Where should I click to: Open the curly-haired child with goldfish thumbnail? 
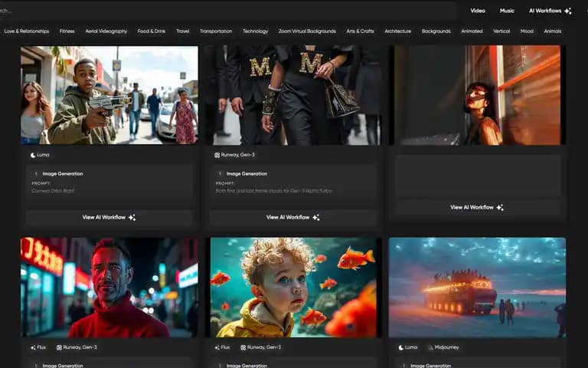pyautogui.click(x=293, y=287)
